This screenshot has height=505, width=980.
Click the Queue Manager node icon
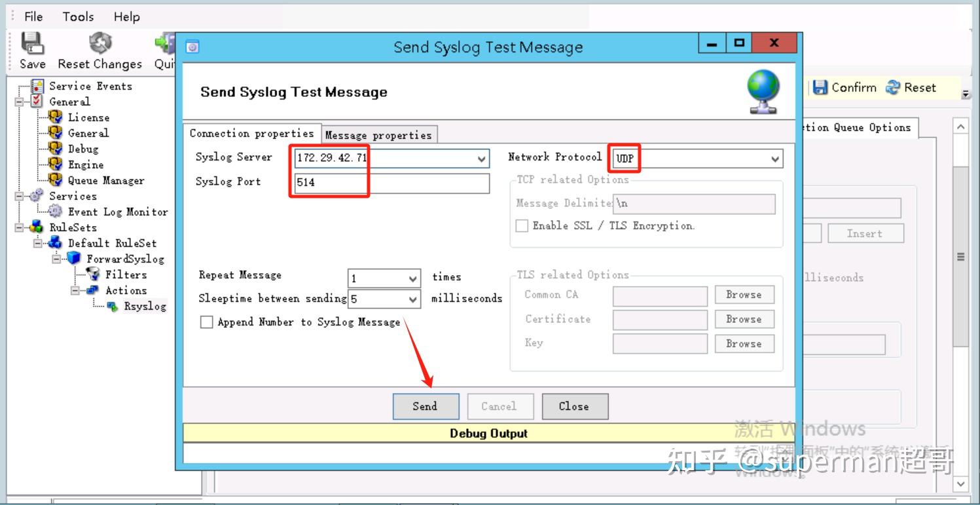click(56, 180)
